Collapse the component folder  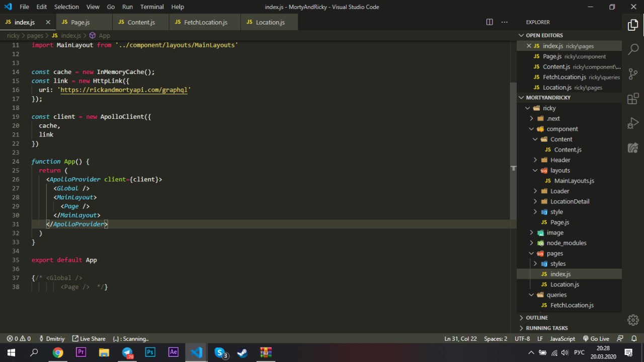pos(569,129)
